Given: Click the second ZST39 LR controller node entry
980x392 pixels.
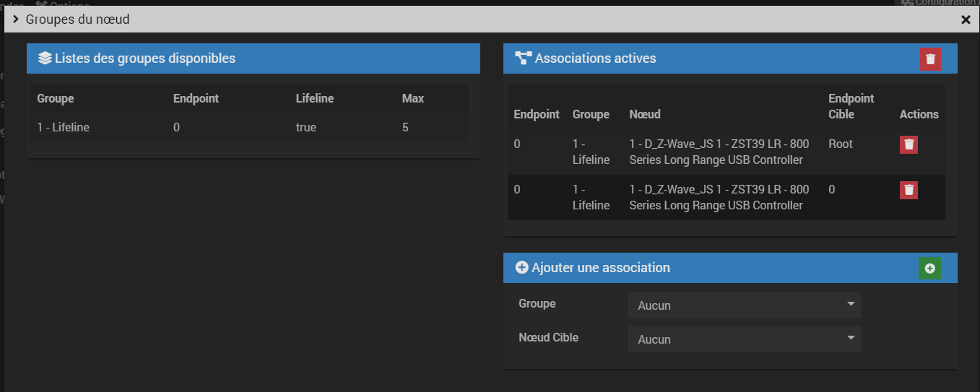Looking at the screenshot, I should tap(719, 198).
